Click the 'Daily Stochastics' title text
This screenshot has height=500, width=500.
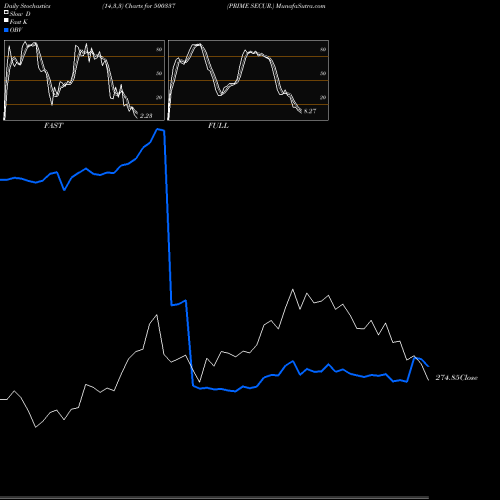(x=27, y=6)
